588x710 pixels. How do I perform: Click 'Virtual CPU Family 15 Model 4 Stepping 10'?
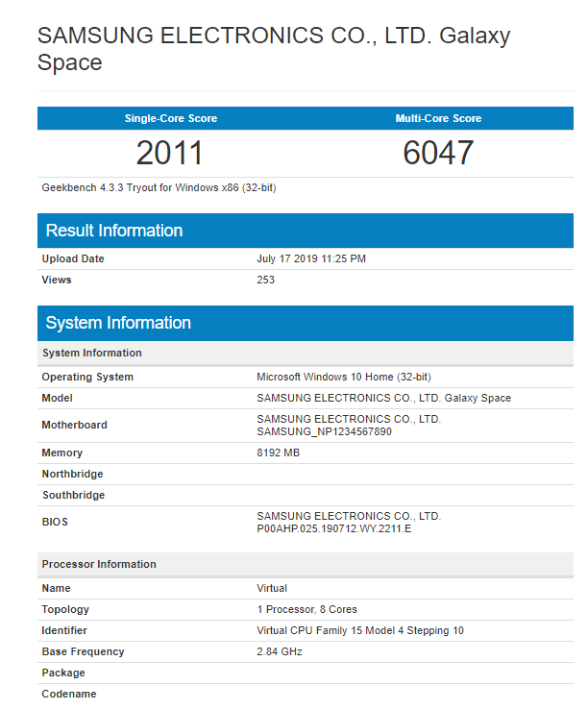click(x=360, y=631)
